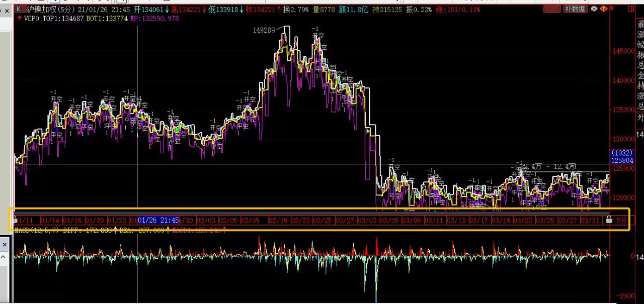Select the 03/13 date on time axis

click(x=456, y=220)
